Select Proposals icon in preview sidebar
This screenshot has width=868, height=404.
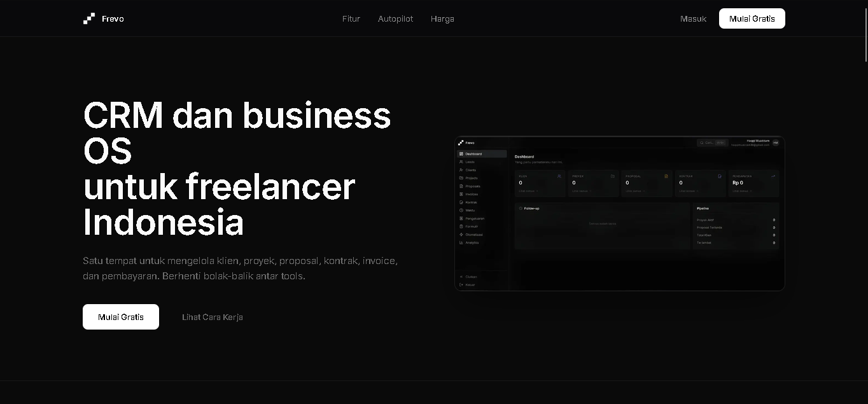click(461, 186)
